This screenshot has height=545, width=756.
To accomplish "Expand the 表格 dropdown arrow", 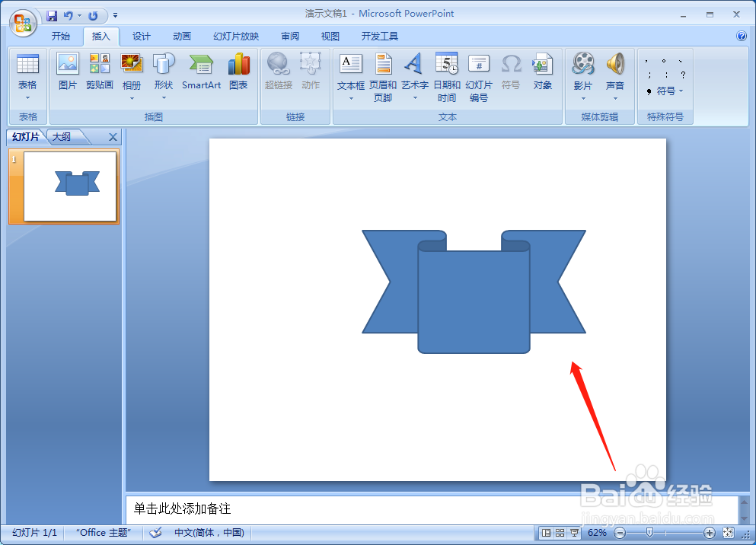I will click(x=27, y=98).
